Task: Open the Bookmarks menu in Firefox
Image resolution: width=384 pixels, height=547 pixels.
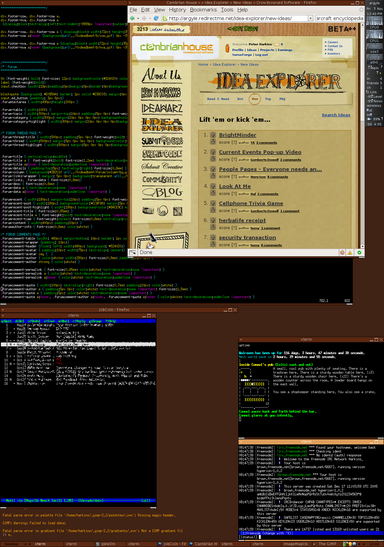Action: [x=203, y=10]
